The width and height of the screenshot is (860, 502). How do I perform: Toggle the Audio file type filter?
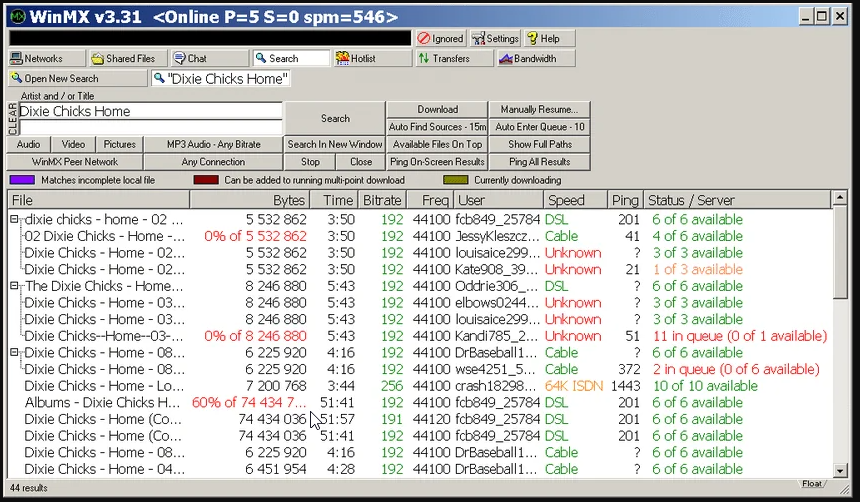coord(29,145)
